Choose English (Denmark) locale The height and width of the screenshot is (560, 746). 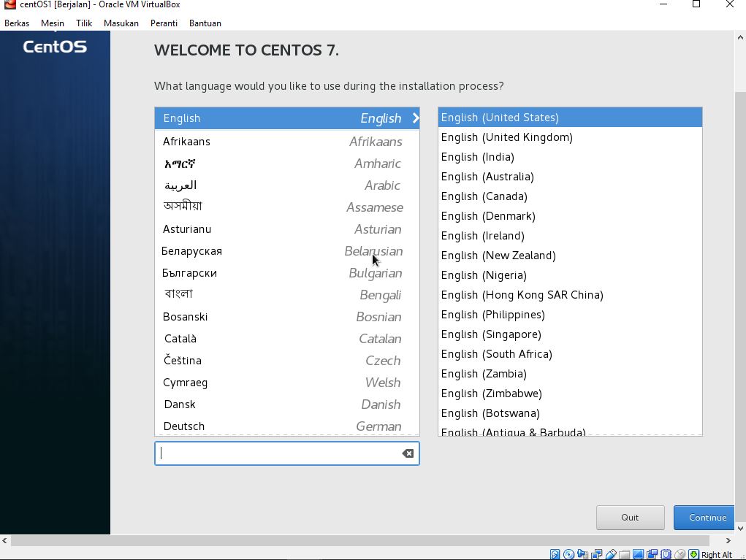coord(570,216)
